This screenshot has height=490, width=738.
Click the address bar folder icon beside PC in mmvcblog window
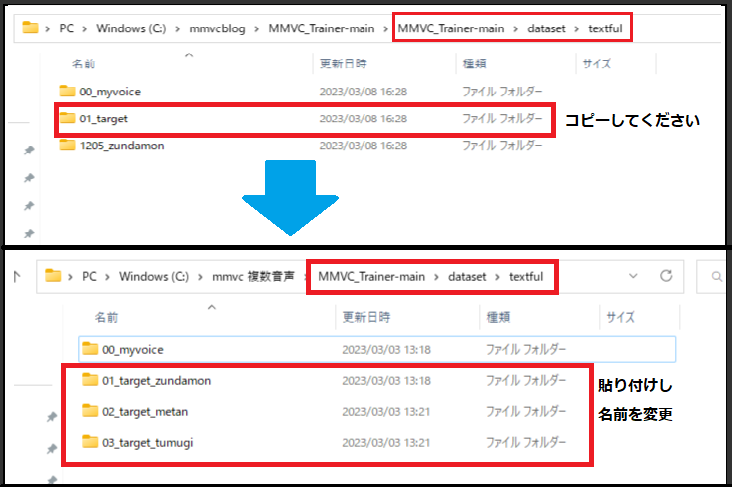pos(31,27)
